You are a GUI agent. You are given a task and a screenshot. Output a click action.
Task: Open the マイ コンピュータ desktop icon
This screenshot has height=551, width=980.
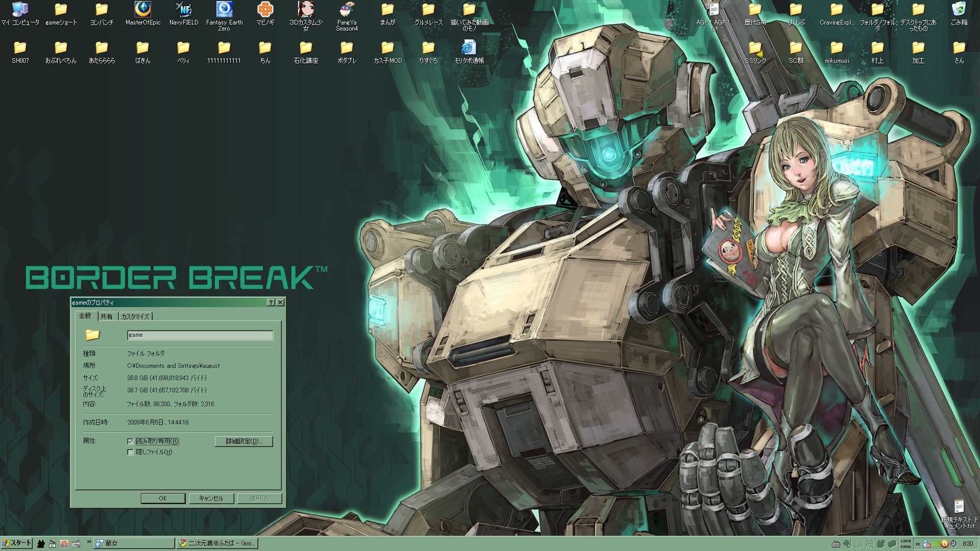coord(20,14)
